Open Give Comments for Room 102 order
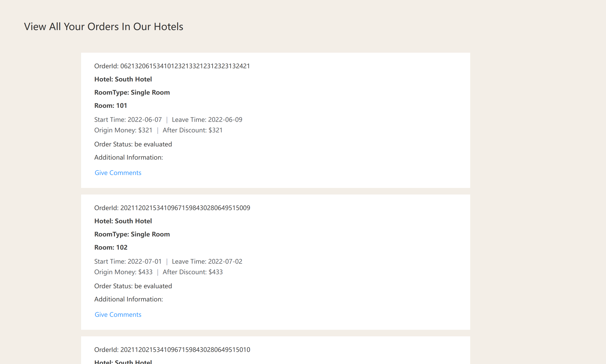 pyautogui.click(x=118, y=314)
